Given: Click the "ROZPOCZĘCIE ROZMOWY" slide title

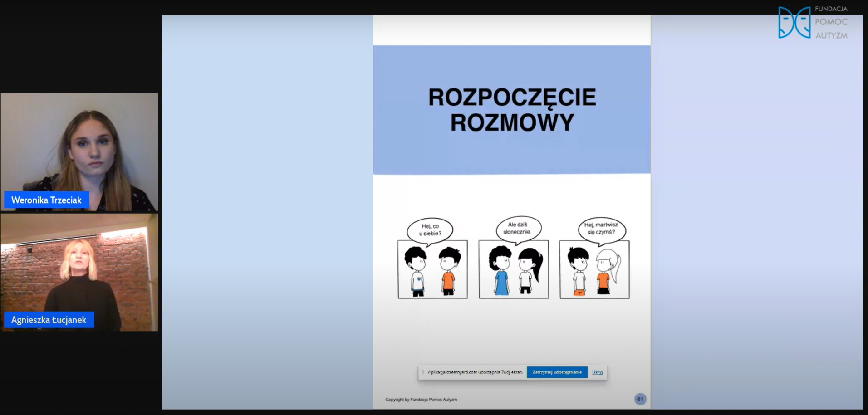Looking at the screenshot, I should (512, 110).
